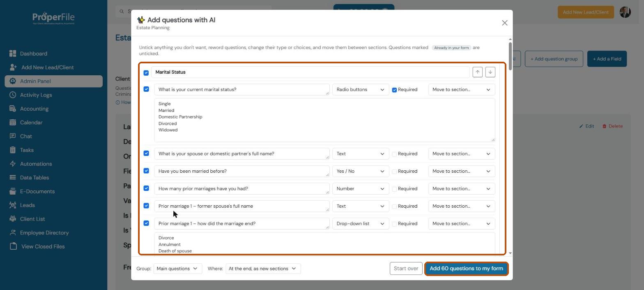This screenshot has width=644, height=290.
Task: Click + Add question group button
Action: 554,59
